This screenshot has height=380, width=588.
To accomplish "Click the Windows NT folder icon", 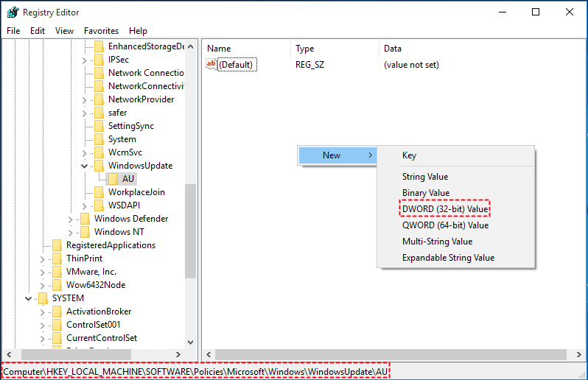I will 85,231.
